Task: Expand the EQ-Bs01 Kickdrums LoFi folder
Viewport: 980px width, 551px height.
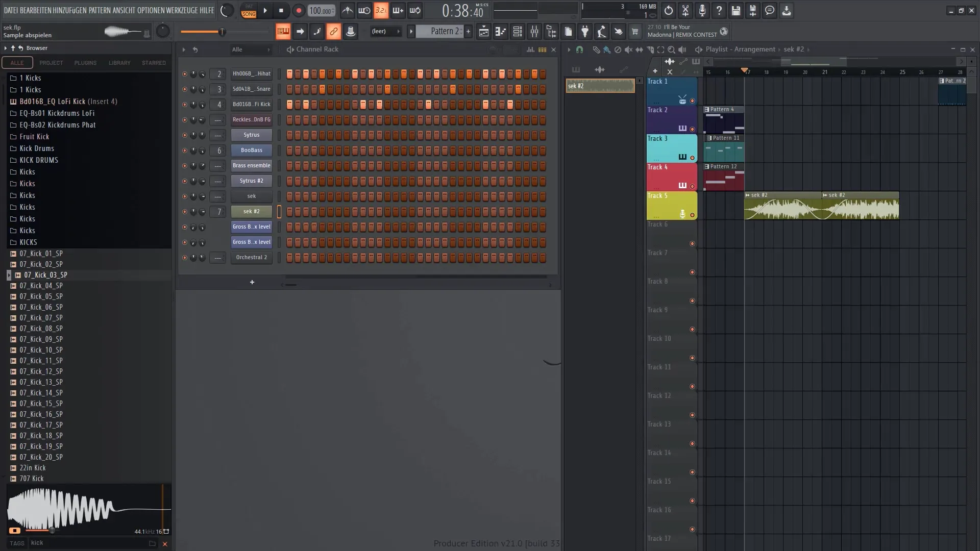Action: 57,113
